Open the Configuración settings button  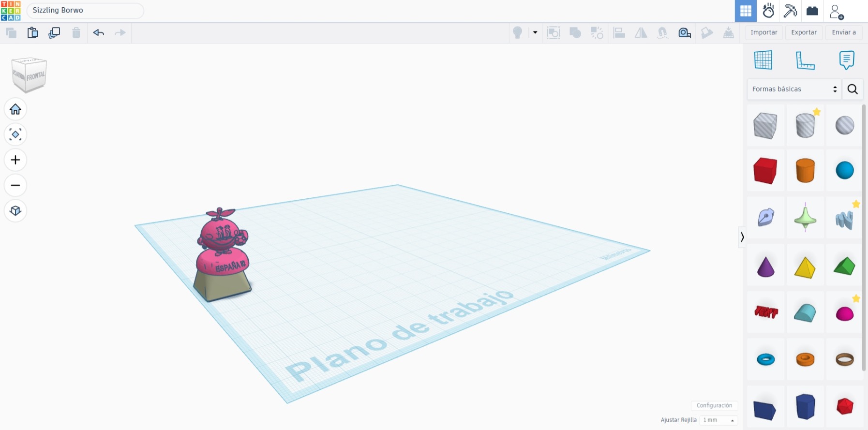pos(715,405)
